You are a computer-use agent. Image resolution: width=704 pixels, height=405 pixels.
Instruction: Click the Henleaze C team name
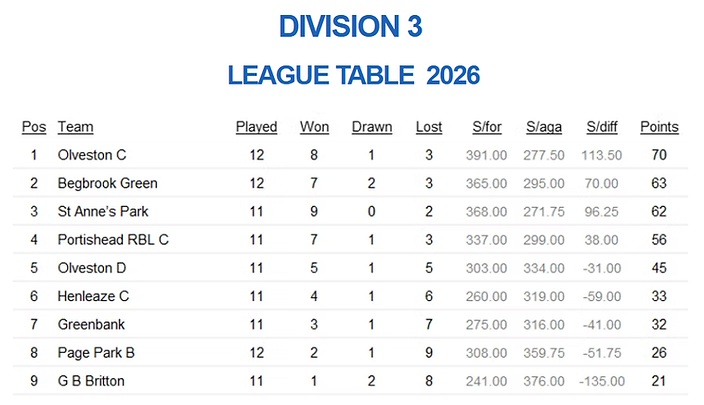(x=93, y=296)
